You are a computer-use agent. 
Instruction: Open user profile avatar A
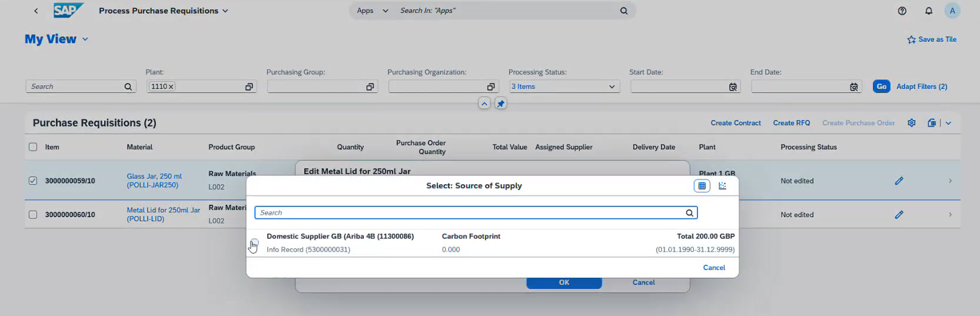tap(952, 11)
